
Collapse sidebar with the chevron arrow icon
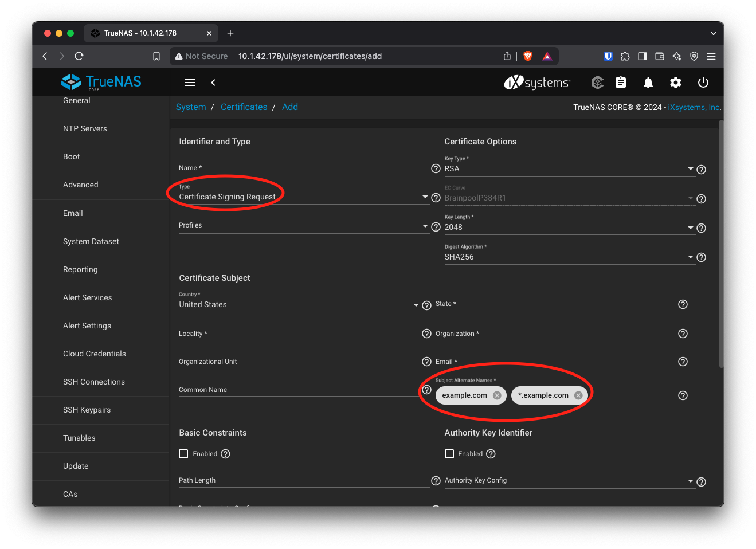(213, 83)
